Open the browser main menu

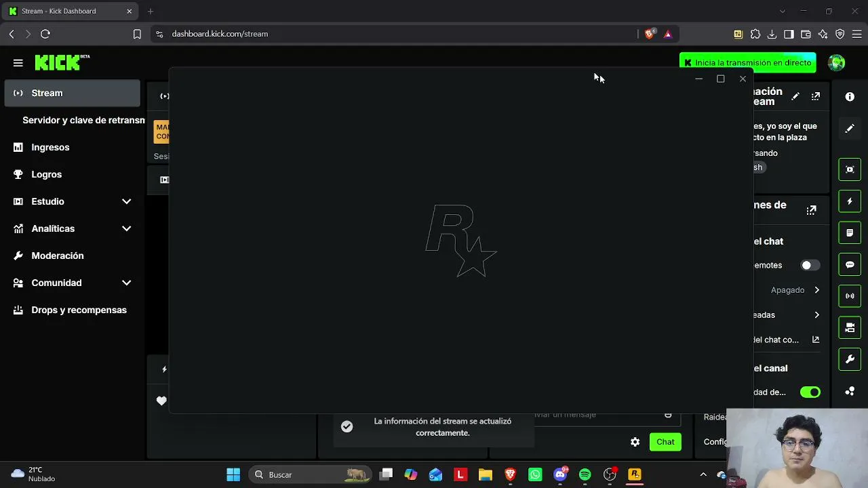click(857, 34)
